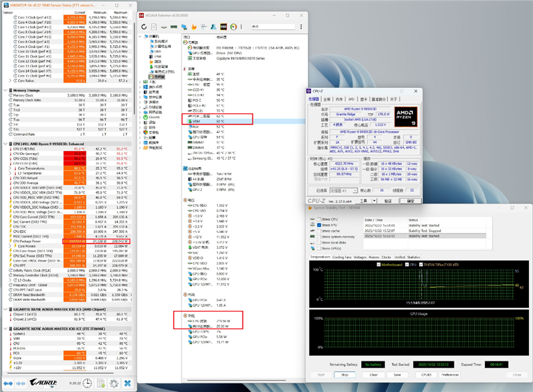Viewport: 533px width, 392px height.
Task: Open the SPD tab in CPU-Z
Action: [351, 99]
